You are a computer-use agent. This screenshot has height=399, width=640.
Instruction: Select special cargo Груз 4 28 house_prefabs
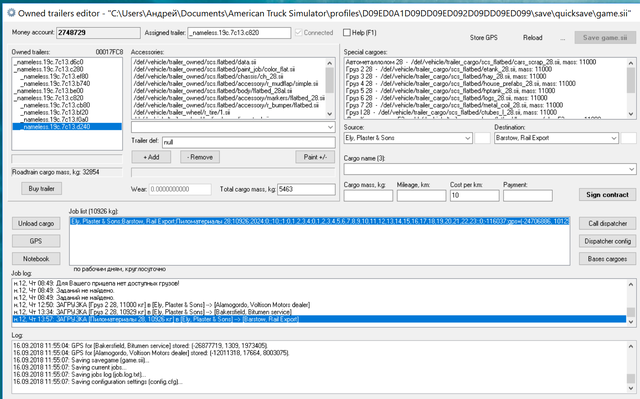click(x=485, y=84)
